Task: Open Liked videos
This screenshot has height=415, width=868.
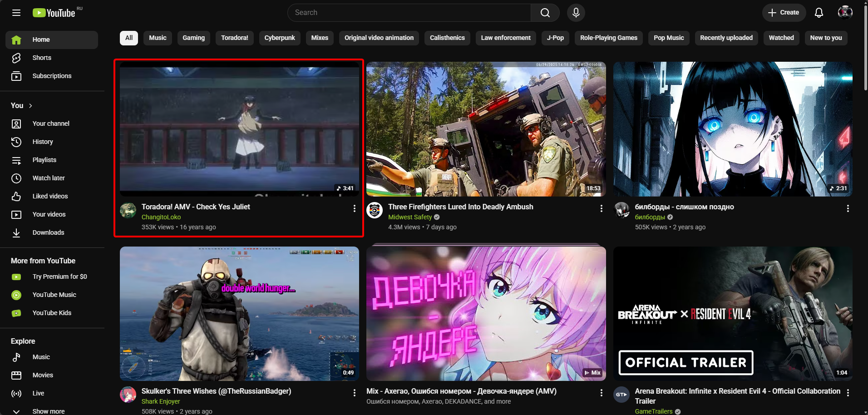Action: [x=52, y=196]
